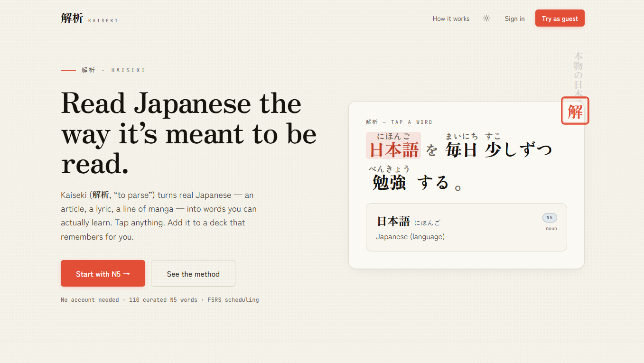This screenshot has height=363, width=644.
Task: Click the Kaiseki logo in the header
Action: coord(89,19)
